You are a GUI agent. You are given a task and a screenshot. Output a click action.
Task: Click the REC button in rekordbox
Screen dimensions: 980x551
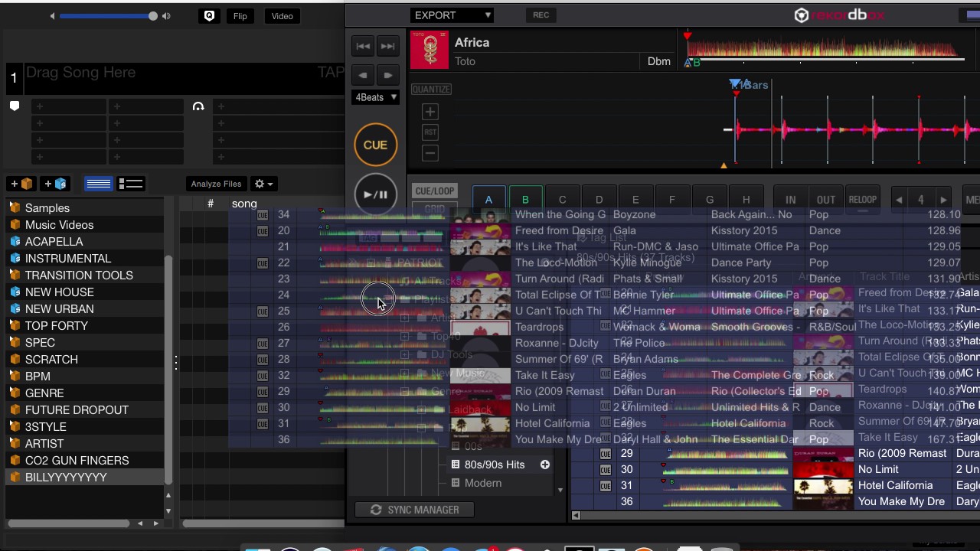541,15
